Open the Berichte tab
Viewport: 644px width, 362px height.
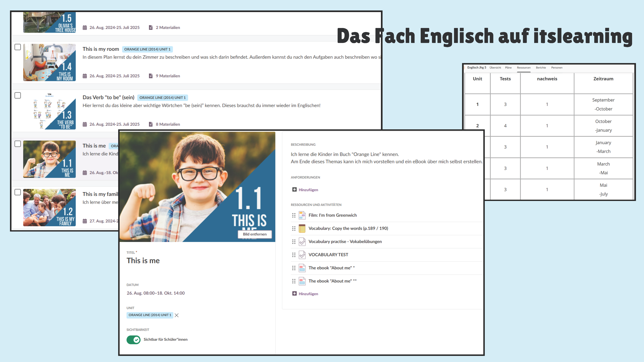click(x=541, y=68)
